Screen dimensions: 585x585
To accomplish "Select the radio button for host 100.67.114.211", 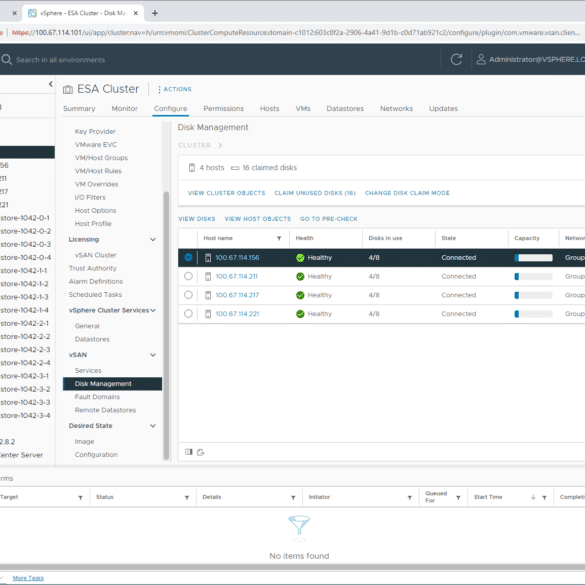I will click(x=188, y=276).
